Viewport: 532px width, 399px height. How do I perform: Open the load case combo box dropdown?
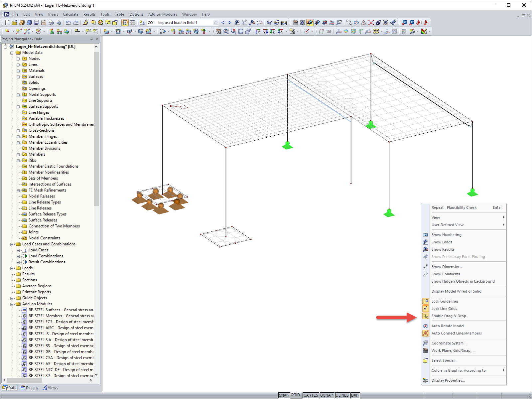[x=216, y=23]
